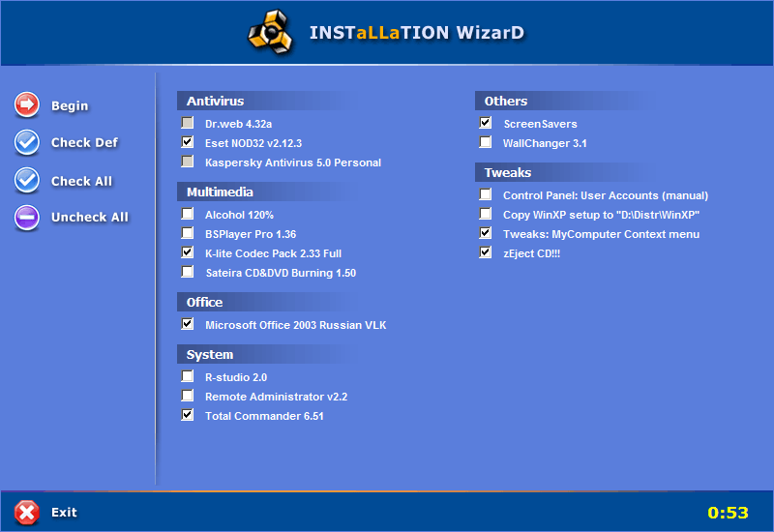Viewport: 774px width, 532px height.
Task: Click the red Exit X icon
Action: tap(27, 513)
